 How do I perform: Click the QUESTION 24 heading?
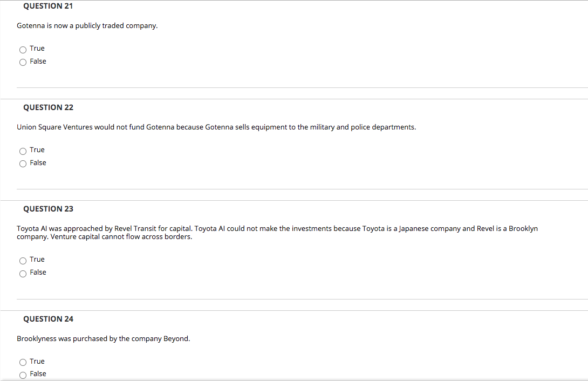(x=48, y=318)
